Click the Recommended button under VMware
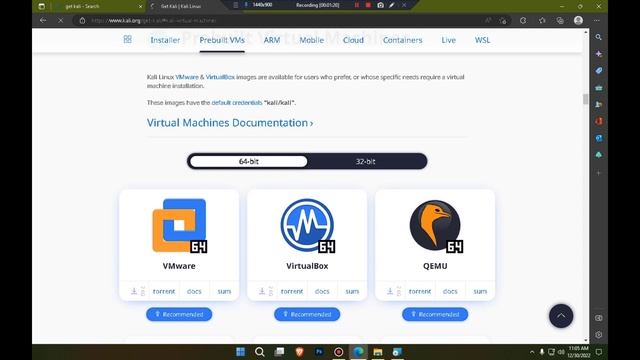This screenshot has height=360, width=640. [x=179, y=314]
